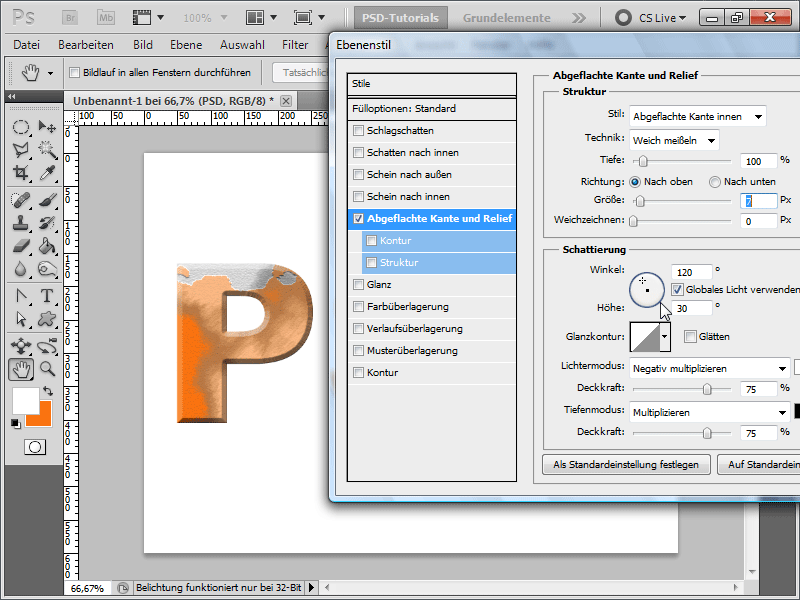Select the Hand tool in toolbox

coord(21,369)
